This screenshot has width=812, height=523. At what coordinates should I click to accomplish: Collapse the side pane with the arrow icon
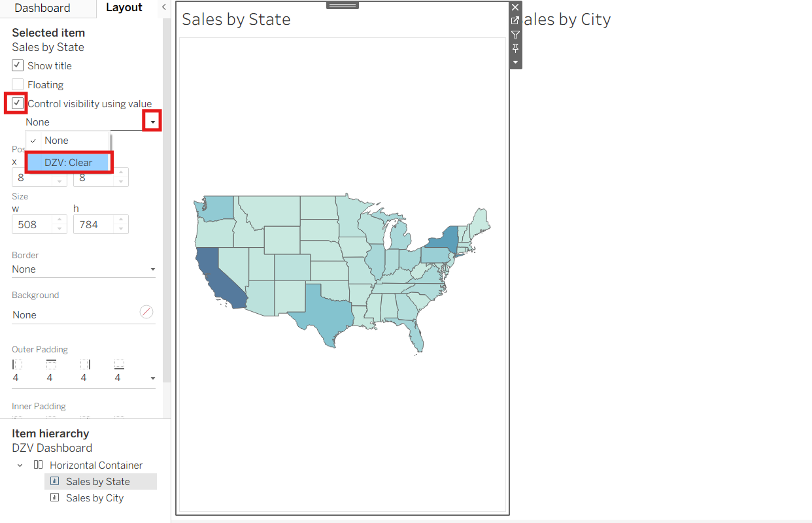click(x=163, y=8)
